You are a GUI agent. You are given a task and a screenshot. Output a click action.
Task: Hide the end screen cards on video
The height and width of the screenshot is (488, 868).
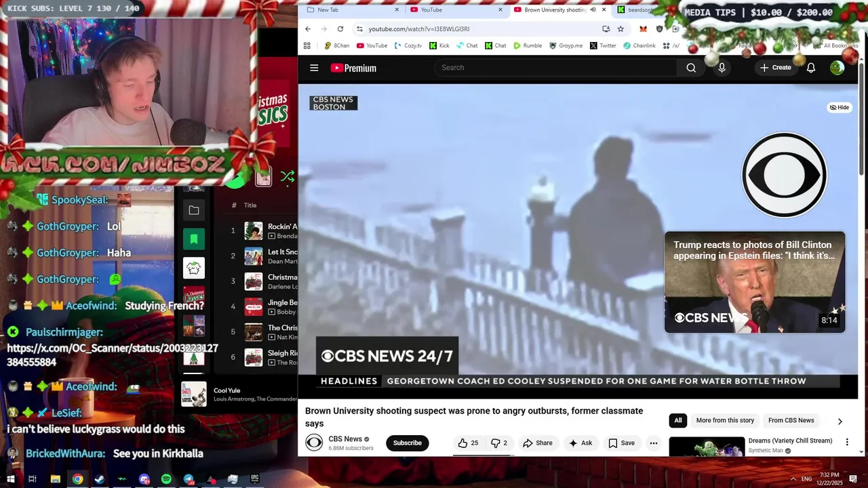click(840, 107)
